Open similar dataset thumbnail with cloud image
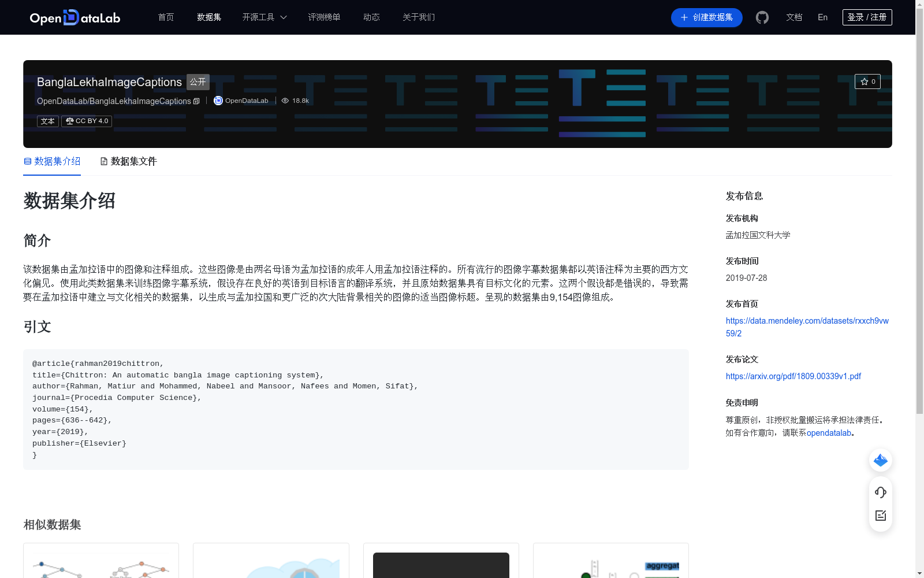Screen dimensions: 924x578 click(x=271, y=561)
